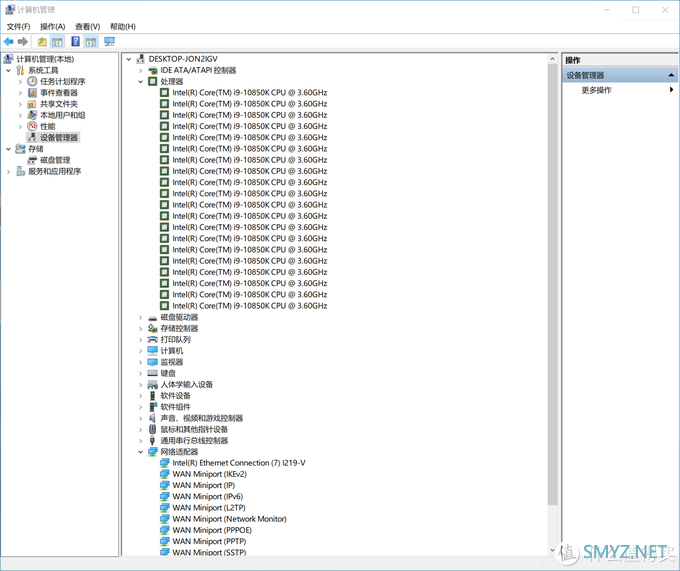Toggle the show/hide console tree button
This screenshot has width=680, height=571.
(x=57, y=42)
